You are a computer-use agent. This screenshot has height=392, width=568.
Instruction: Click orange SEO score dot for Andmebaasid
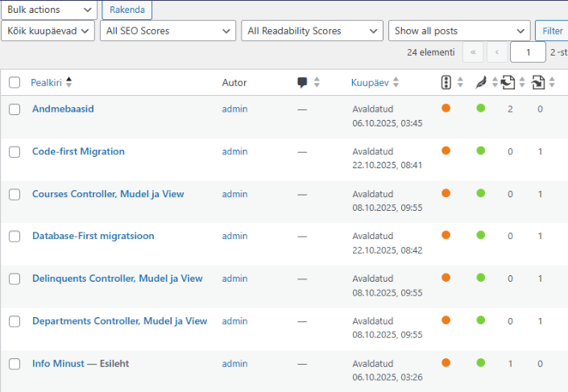446,108
